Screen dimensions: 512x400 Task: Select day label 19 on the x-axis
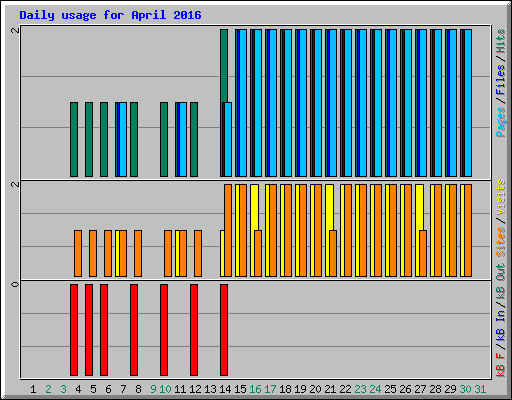(x=300, y=389)
